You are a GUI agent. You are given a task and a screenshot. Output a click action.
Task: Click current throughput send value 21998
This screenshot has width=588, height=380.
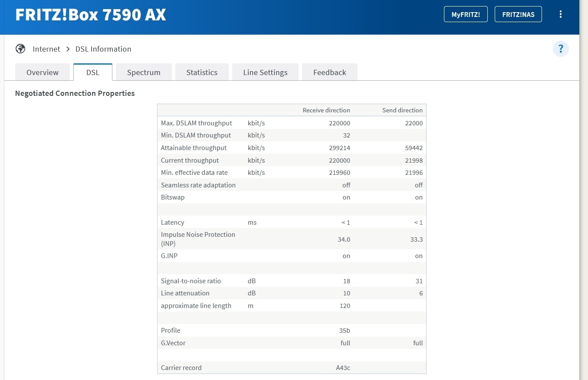click(x=414, y=161)
